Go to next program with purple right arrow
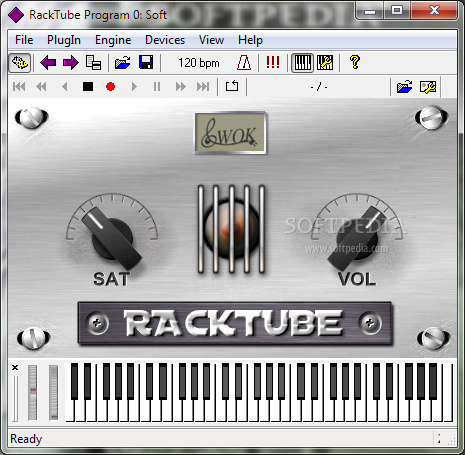Image resolution: width=465 pixels, height=455 pixels. (x=71, y=63)
